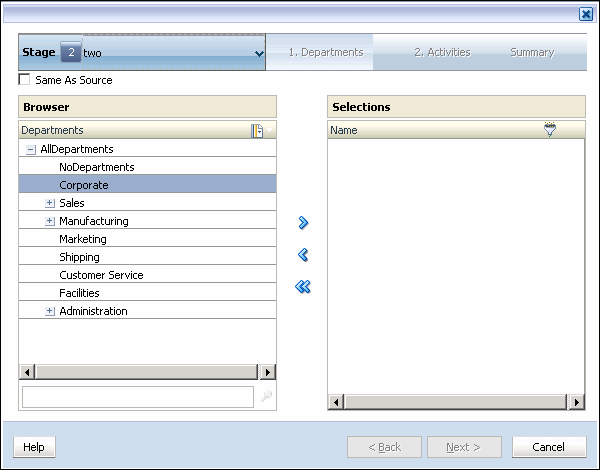The image size is (600, 470).
Task: Toggle the Same As Source checkbox
Action: click(24, 79)
